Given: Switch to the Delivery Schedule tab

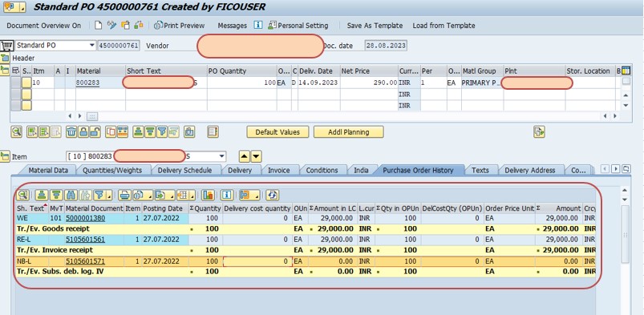Looking at the screenshot, I should 184,170.
